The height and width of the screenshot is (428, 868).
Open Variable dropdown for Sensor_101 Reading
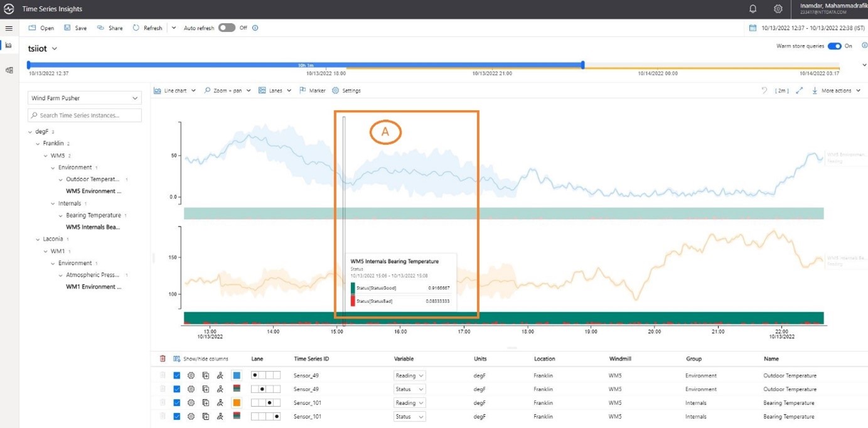[409, 403]
